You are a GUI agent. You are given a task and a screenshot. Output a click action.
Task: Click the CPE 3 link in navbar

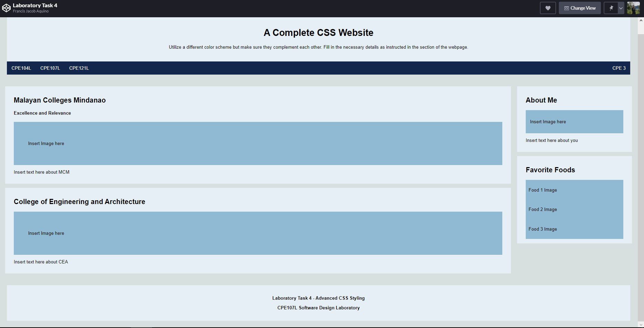coord(619,68)
